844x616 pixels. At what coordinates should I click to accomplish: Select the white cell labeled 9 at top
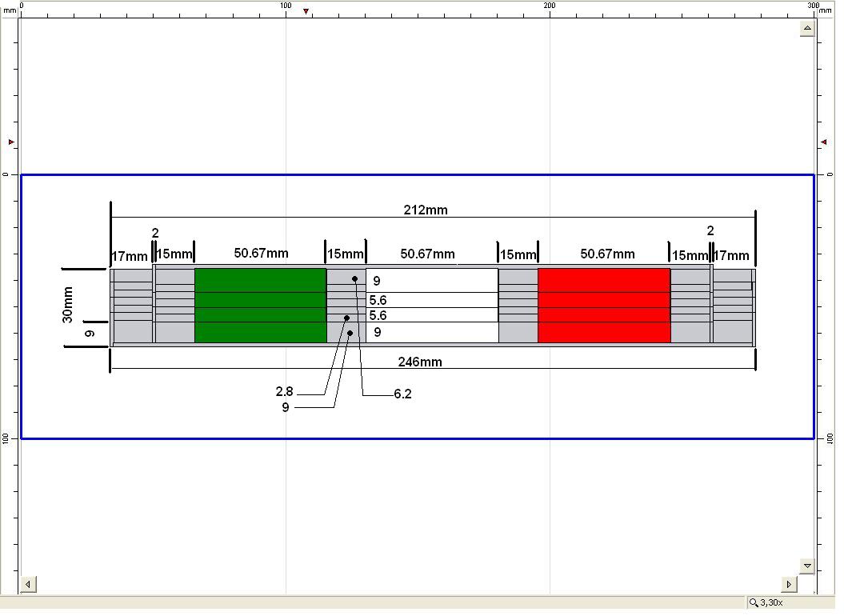coord(432,281)
